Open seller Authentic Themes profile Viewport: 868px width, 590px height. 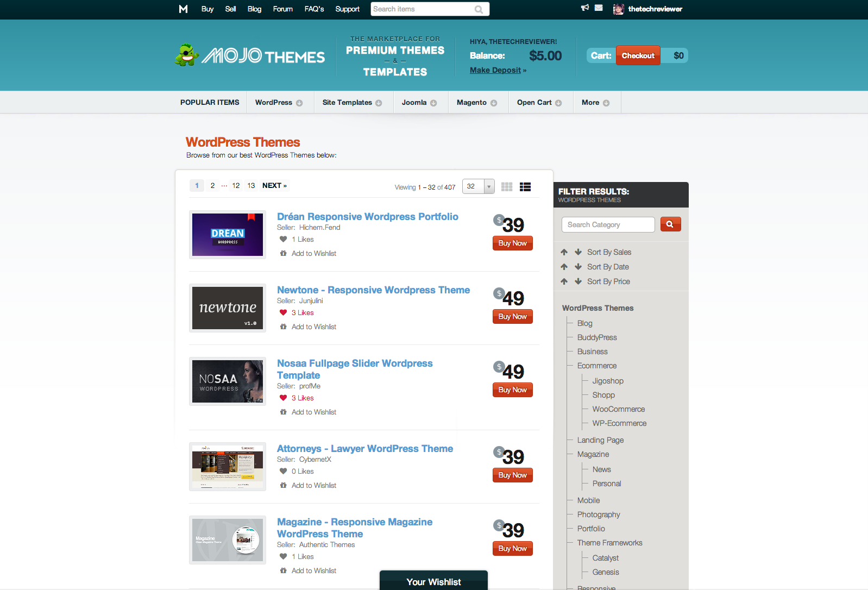(327, 544)
